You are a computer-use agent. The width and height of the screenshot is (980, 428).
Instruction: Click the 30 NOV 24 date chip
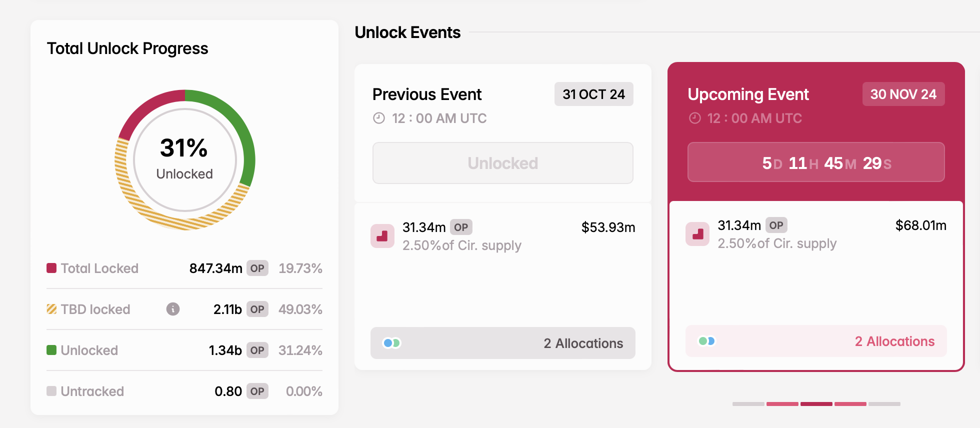coord(903,94)
